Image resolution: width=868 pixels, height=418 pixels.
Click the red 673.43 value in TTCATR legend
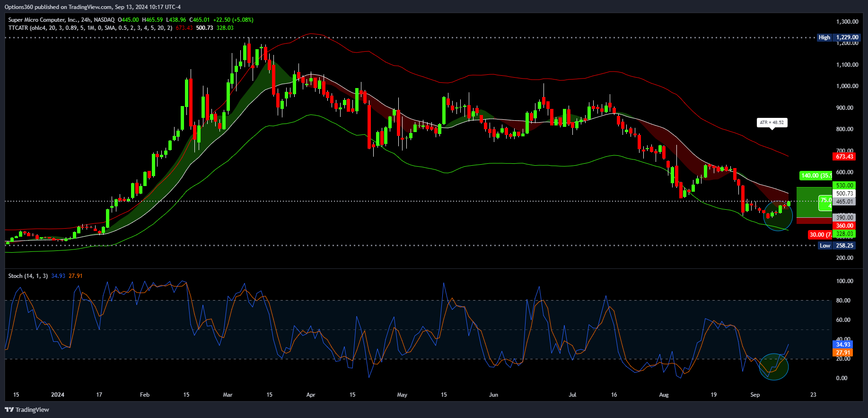click(x=184, y=28)
